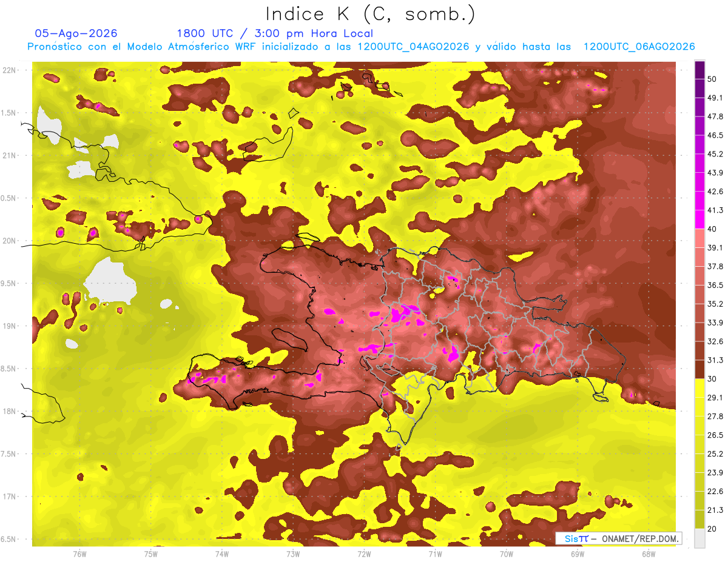Click the "69W" longitude label
The width and height of the screenshot is (728, 562).
point(578,554)
